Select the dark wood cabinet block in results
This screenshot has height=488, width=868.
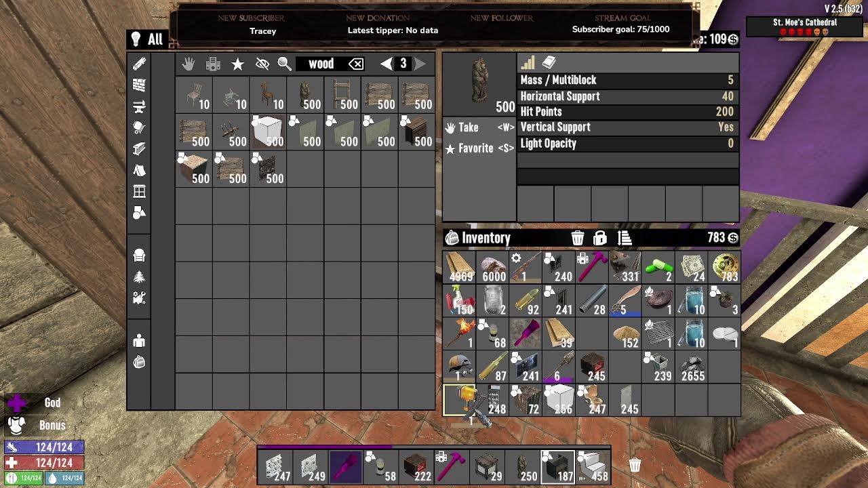416,132
